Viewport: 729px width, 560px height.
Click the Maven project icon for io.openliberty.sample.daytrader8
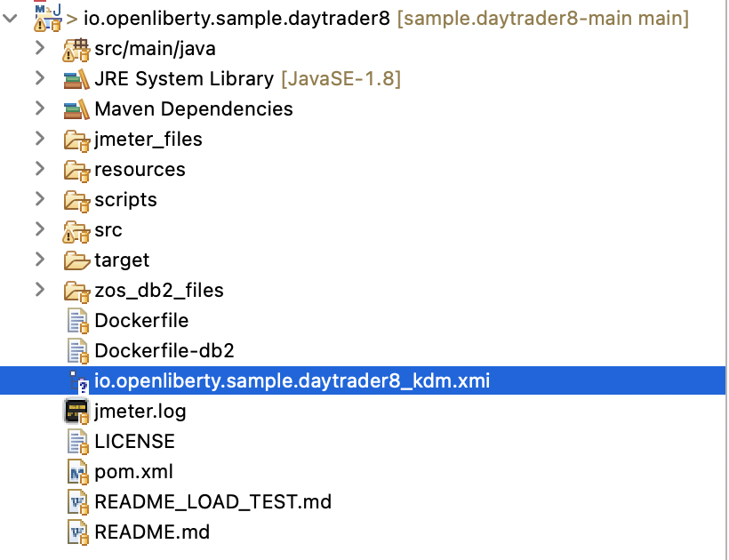pyautogui.click(x=46, y=17)
